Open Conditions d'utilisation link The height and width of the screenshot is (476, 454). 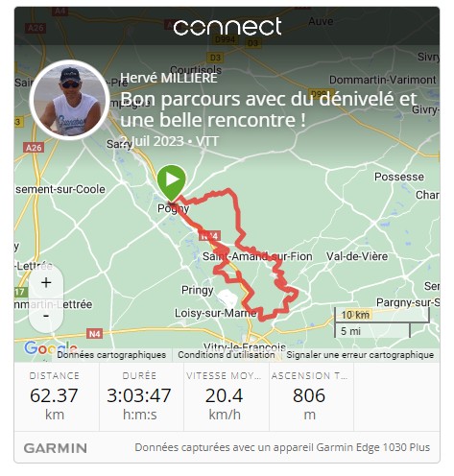pyautogui.click(x=227, y=355)
